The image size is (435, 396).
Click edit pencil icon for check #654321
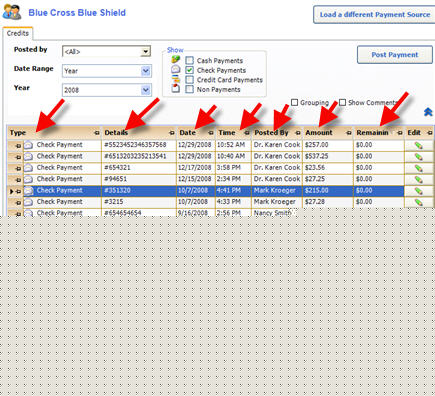[419, 168]
